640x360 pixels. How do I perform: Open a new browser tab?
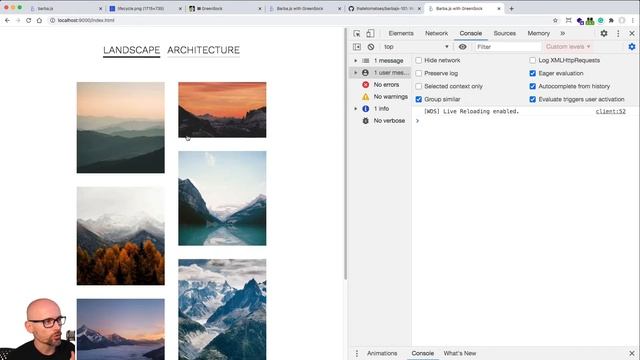pos(511,8)
